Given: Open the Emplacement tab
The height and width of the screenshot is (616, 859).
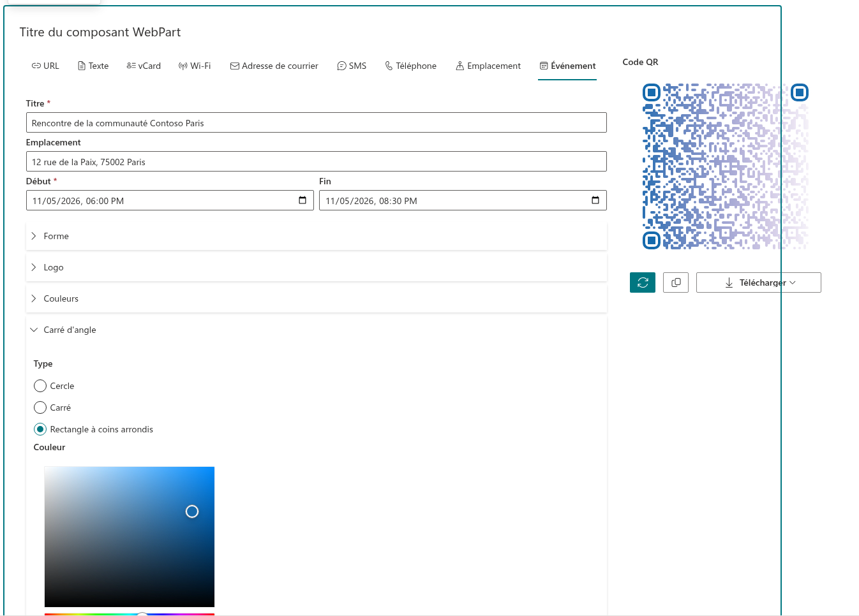Looking at the screenshot, I should pos(488,66).
